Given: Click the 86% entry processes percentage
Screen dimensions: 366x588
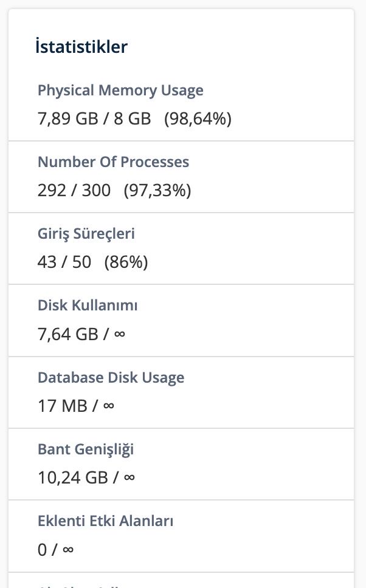Looking at the screenshot, I should (x=126, y=262).
